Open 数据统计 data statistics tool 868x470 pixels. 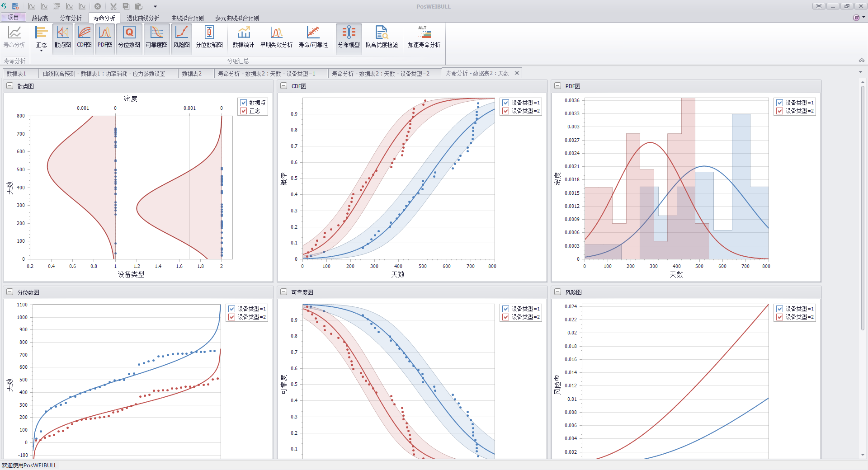243,37
